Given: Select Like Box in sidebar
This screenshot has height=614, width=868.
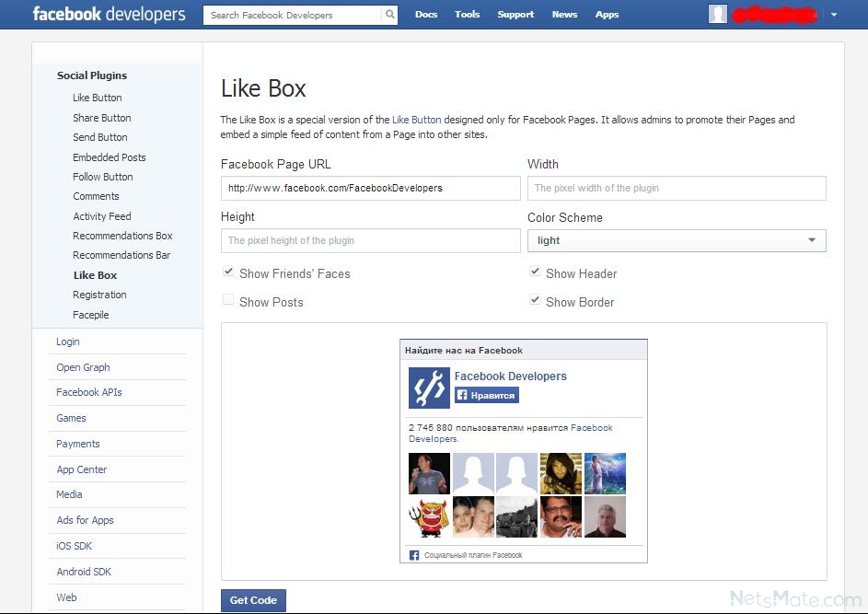Looking at the screenshot, I should (95, 275).
